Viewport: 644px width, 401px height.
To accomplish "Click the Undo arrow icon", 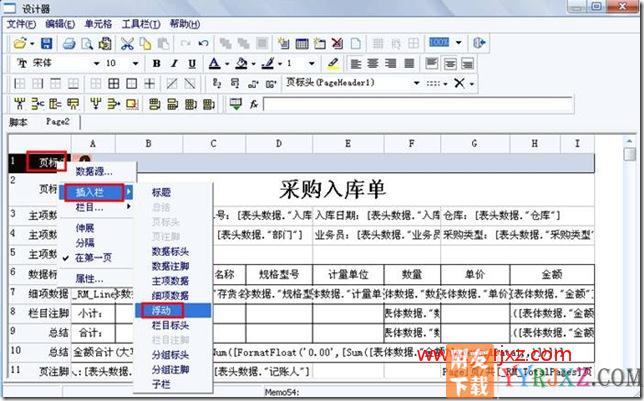I will (x=203, y=43).
